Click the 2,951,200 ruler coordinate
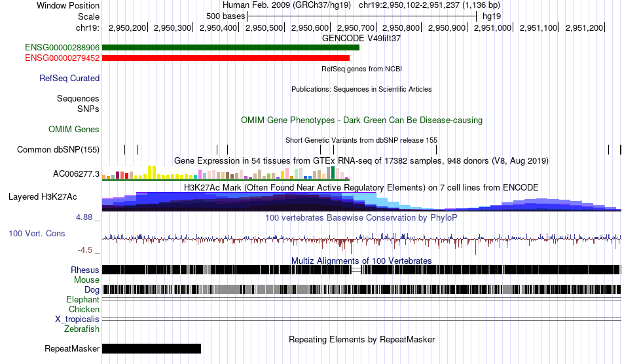Viewport: 622px width, 364px height. (584, 27)
